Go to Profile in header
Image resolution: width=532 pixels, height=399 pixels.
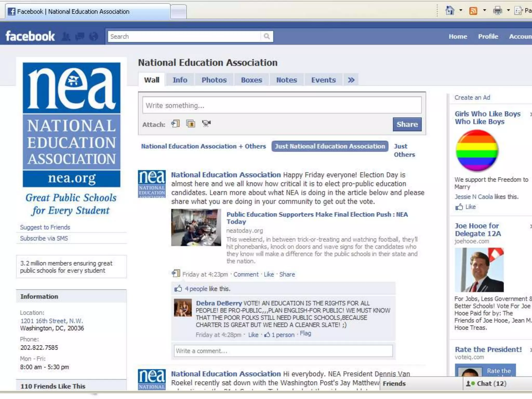pos(488,36)
